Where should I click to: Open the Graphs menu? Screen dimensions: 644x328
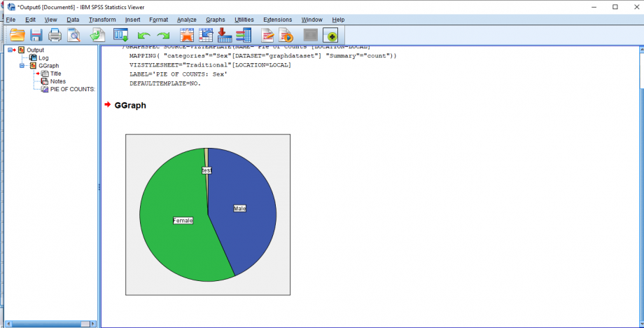215,20
